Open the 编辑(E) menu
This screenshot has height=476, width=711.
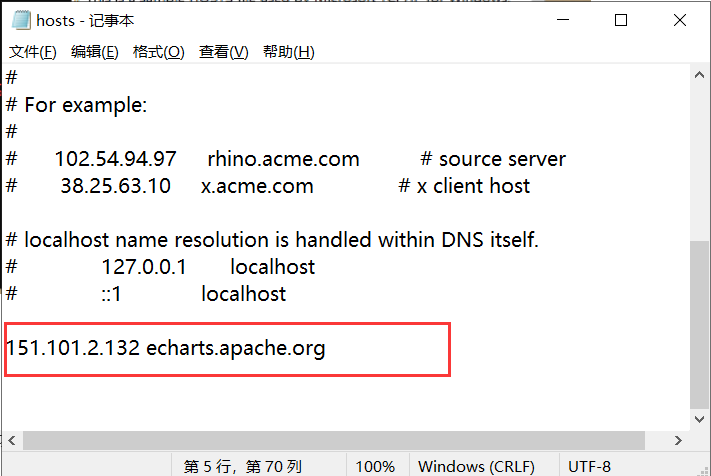click(x=94, y=52)
